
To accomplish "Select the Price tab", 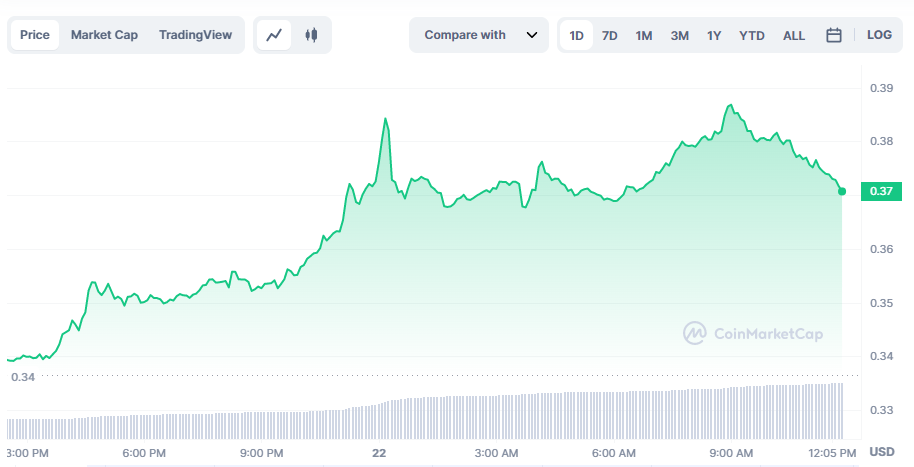I will pos(35,35).
